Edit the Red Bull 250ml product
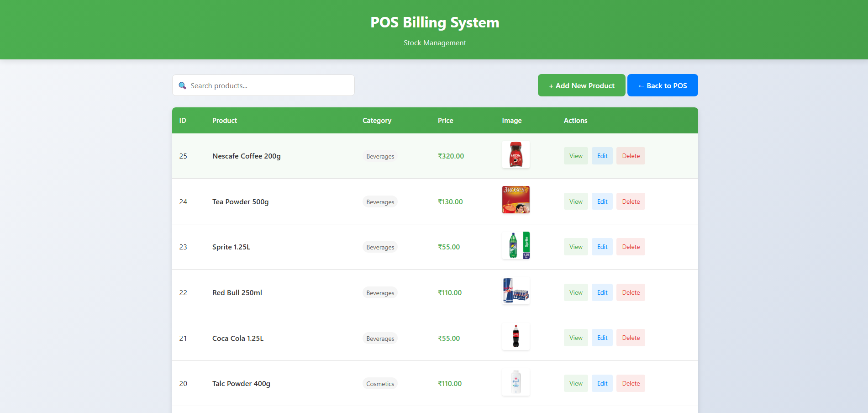This screenshot has height=413, width=868. [x=602, y=292]
